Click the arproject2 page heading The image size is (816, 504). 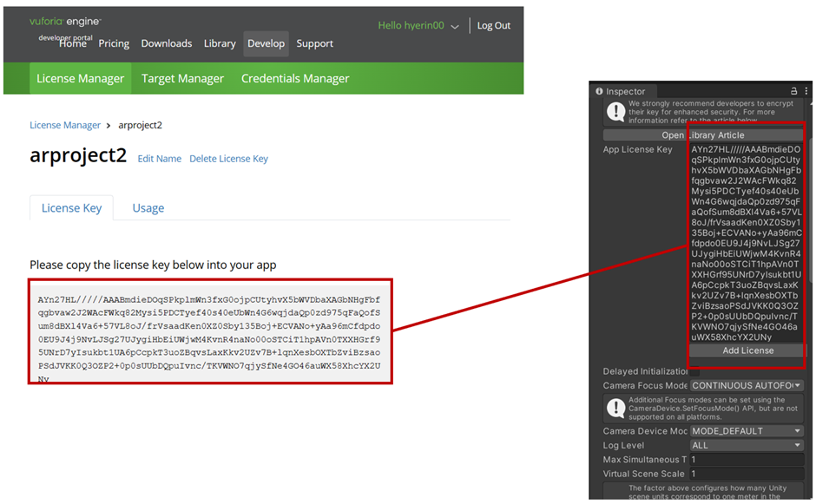tap(78, 155)
